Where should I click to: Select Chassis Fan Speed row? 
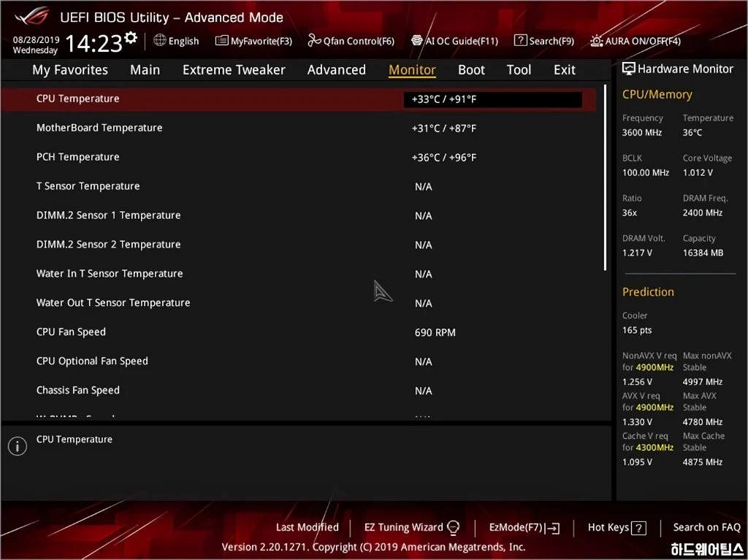(x=299, y=390)
